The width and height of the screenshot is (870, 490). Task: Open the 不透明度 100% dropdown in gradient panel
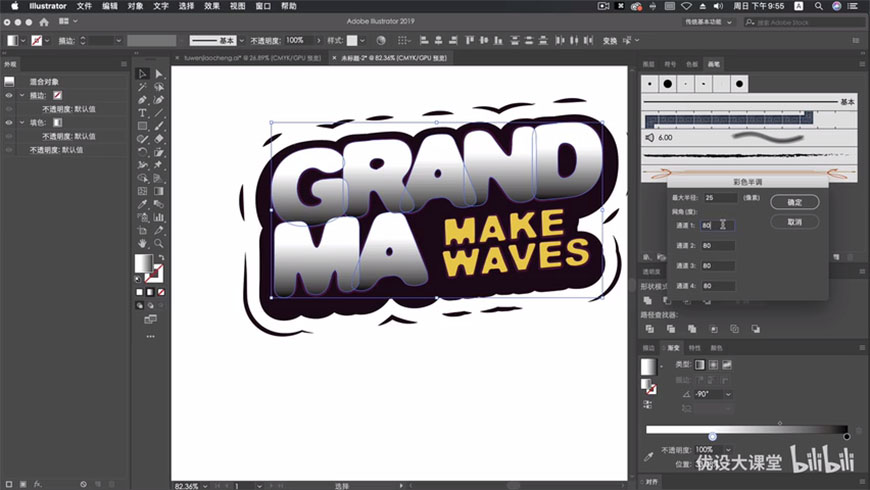coord(728,450)
